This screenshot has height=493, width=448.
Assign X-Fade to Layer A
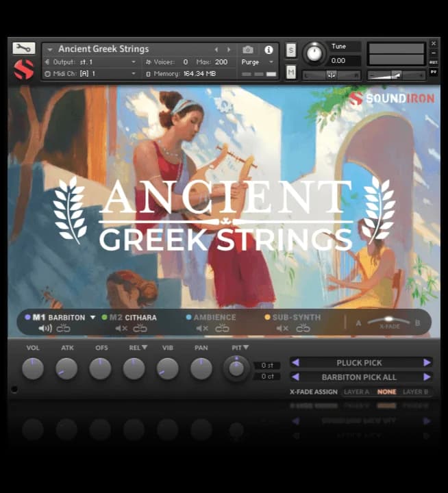tap(356, 392)
